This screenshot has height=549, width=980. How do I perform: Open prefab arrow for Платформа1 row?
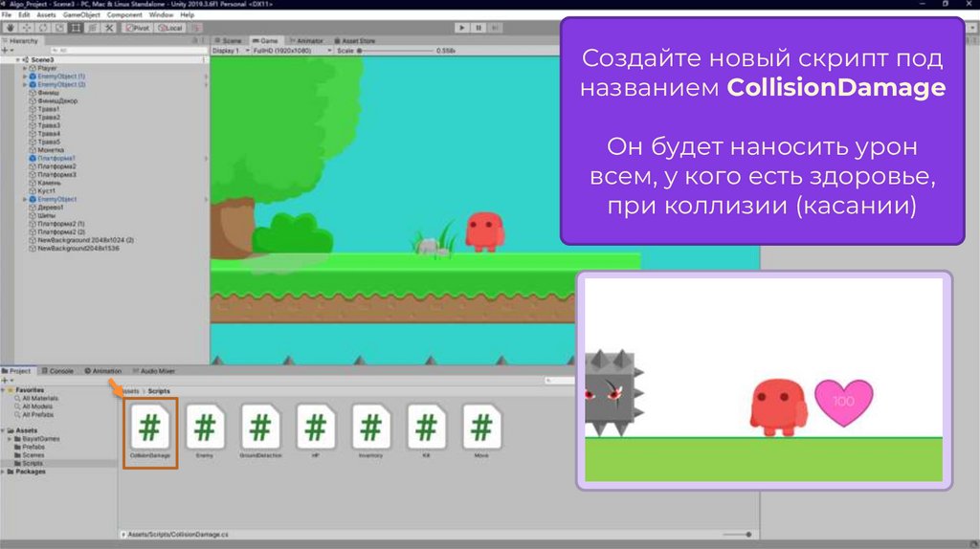point(206,158)
